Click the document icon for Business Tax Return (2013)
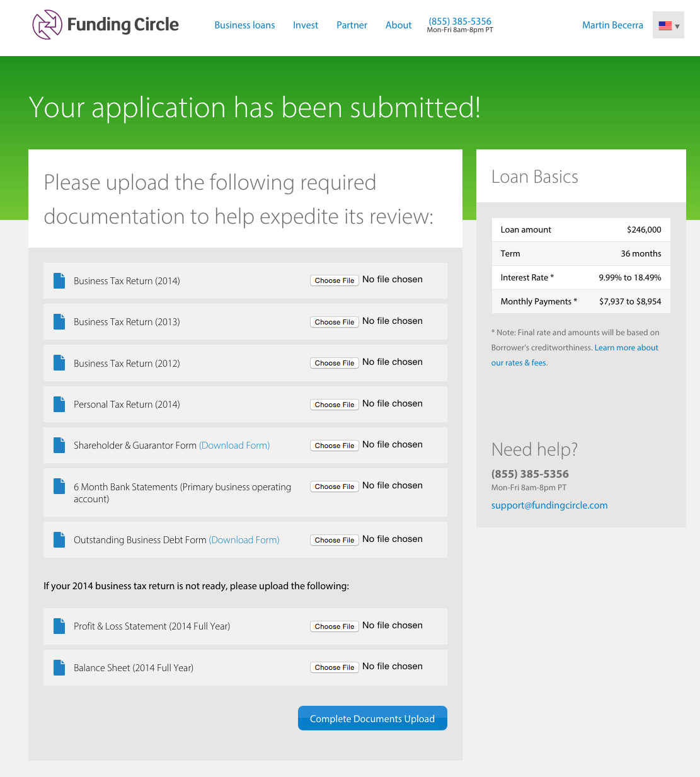This screenshot has width=700, height=777. pos(59,321)
